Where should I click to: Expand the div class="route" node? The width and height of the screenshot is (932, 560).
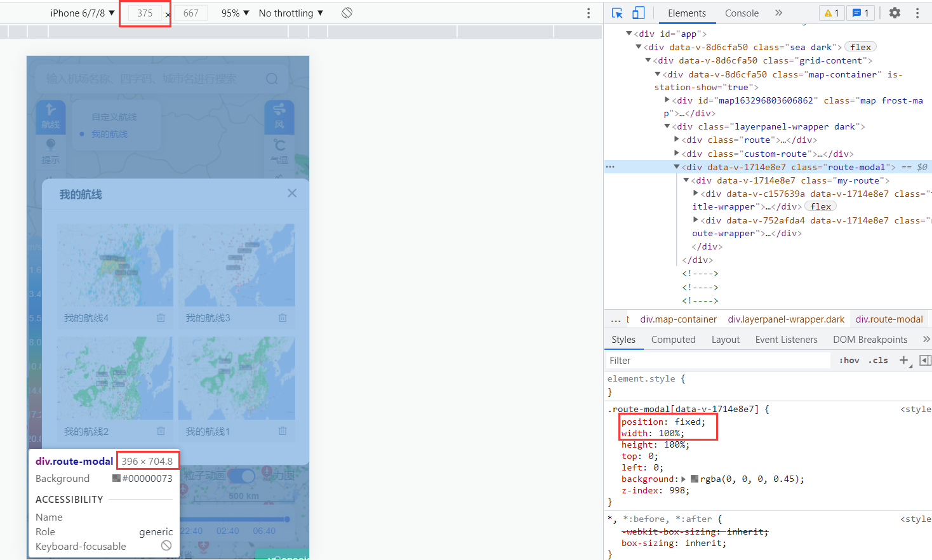coord(677,140)
